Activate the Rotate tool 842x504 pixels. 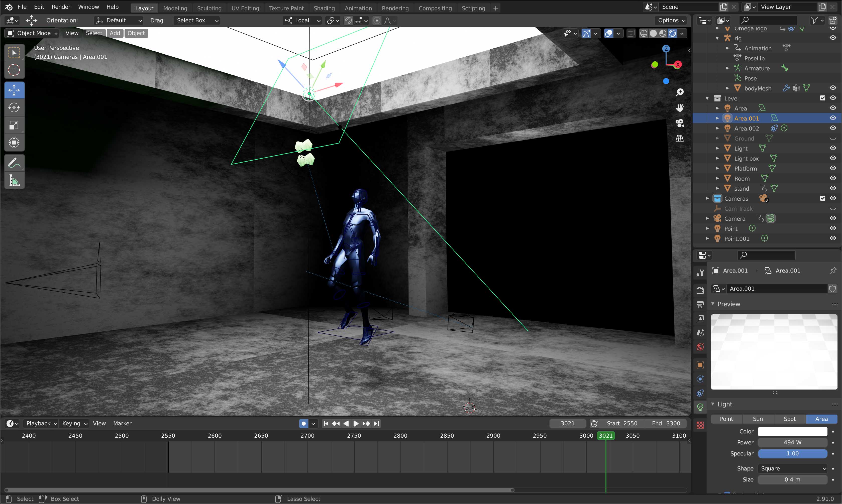pyautogui.click(x=14, y=108)
